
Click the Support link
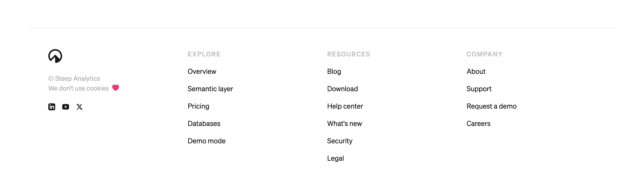point(479,89)
